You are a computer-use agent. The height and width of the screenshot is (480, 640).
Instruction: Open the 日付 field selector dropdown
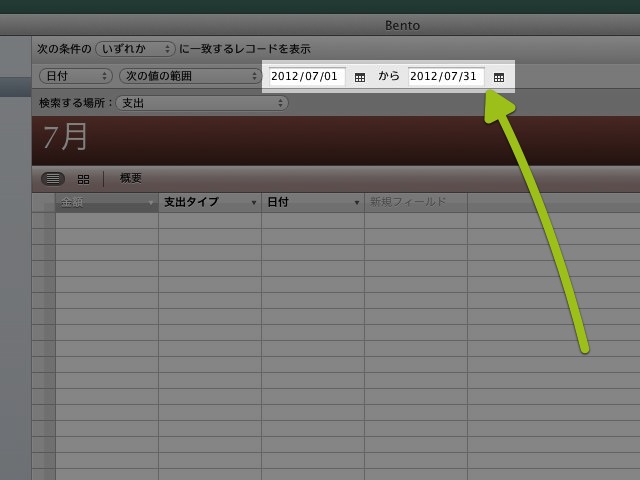pyautogui.click(x=76, y=76)
